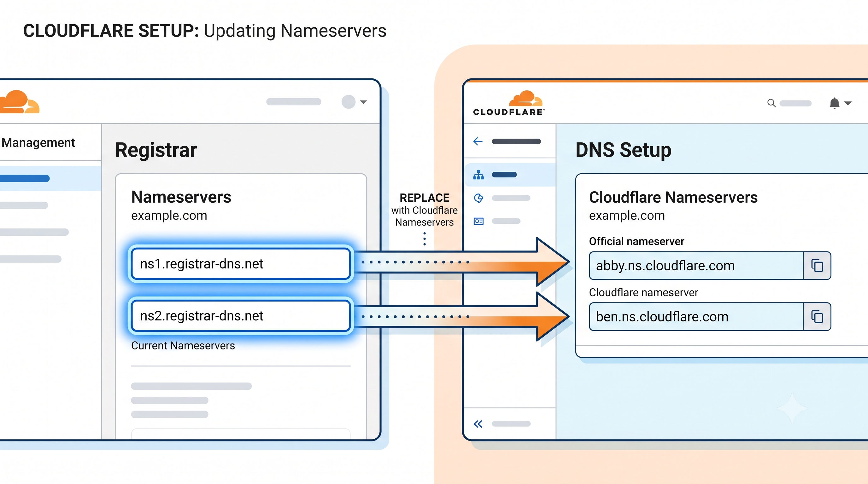Expand account dropdown arrow in Registrar window
The image size is (868, 484).
tap(363, 102)
